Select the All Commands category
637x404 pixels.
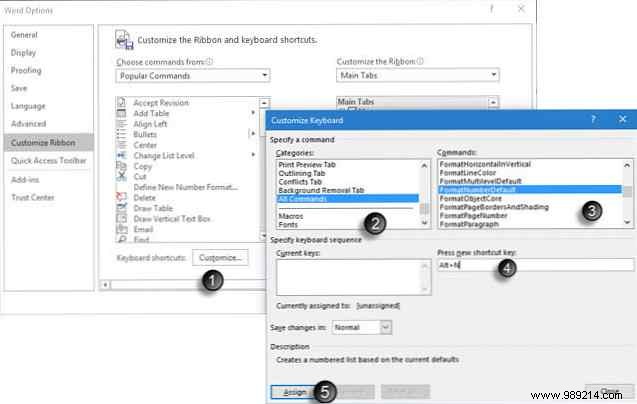point(348,199)
